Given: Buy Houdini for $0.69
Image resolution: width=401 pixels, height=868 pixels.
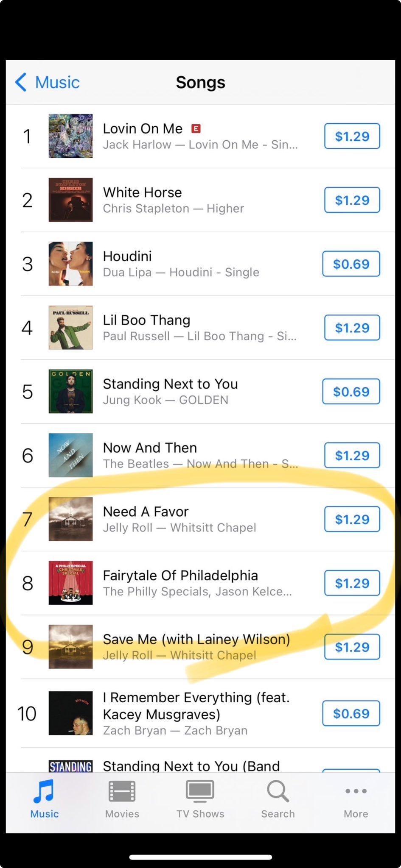Looking at the screenshot, I should click(351, 264).
